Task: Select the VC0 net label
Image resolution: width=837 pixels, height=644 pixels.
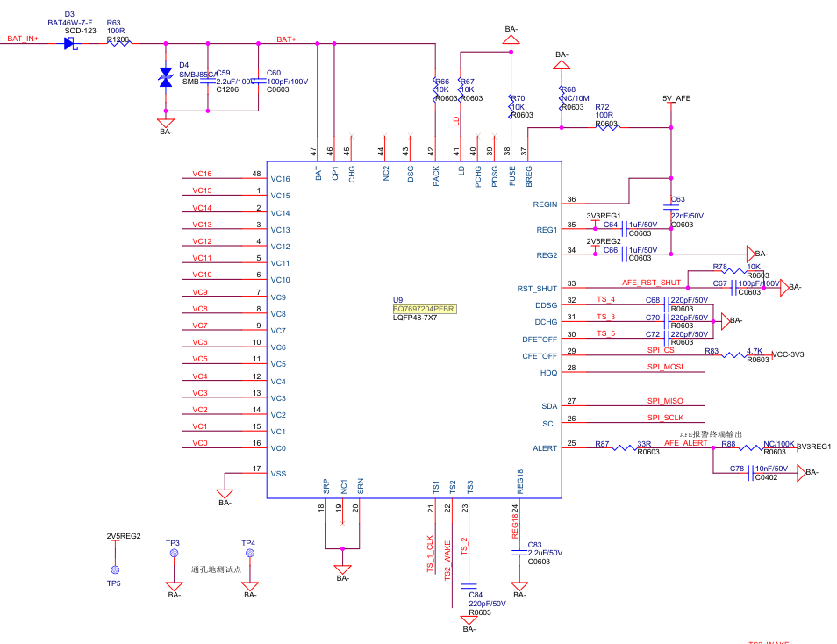Action: pos(200,443)
